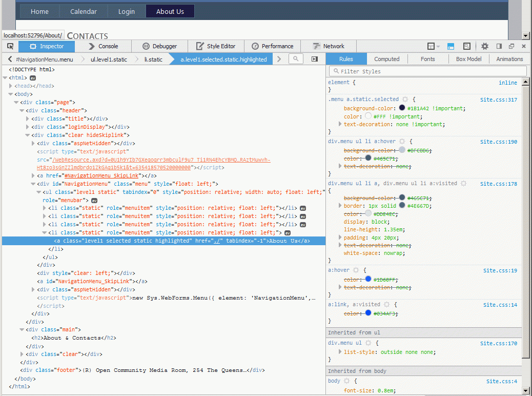Viewport: 532px width, 396px height.
Task: Expand the div class="title" node
Action: [28, 119]
